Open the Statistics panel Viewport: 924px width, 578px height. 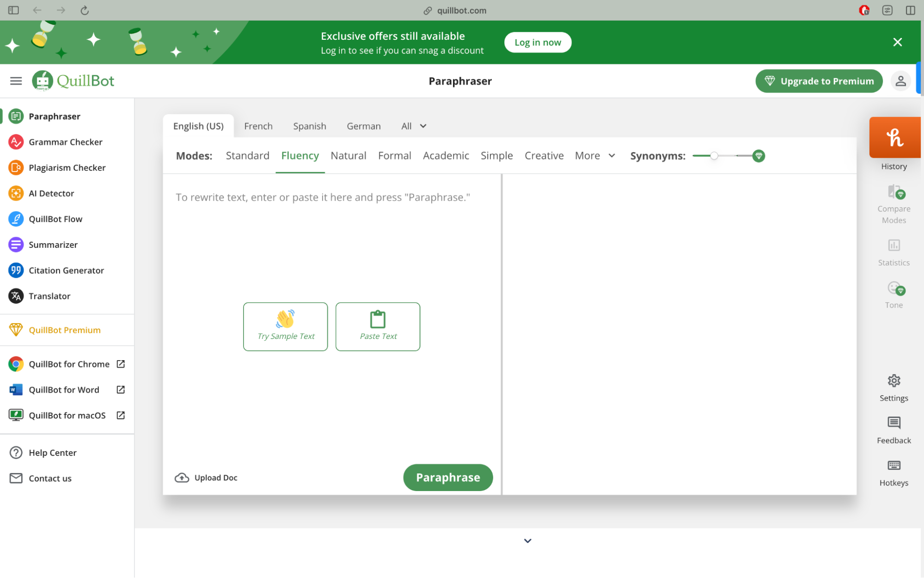click(x=894, y=252)
